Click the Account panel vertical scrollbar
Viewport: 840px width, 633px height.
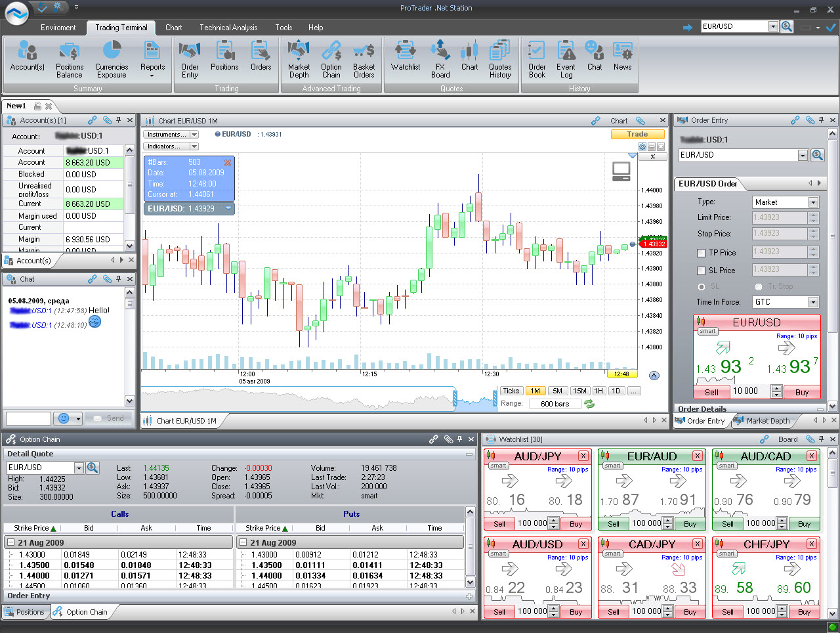(129, 198)
